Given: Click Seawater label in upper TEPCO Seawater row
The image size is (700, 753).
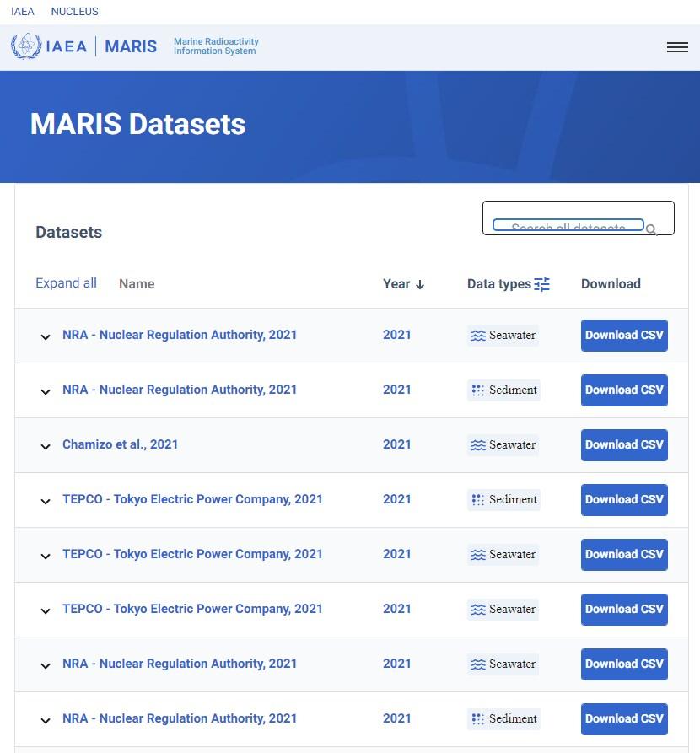Looking at the screenshot, I should tap(512, 554).
